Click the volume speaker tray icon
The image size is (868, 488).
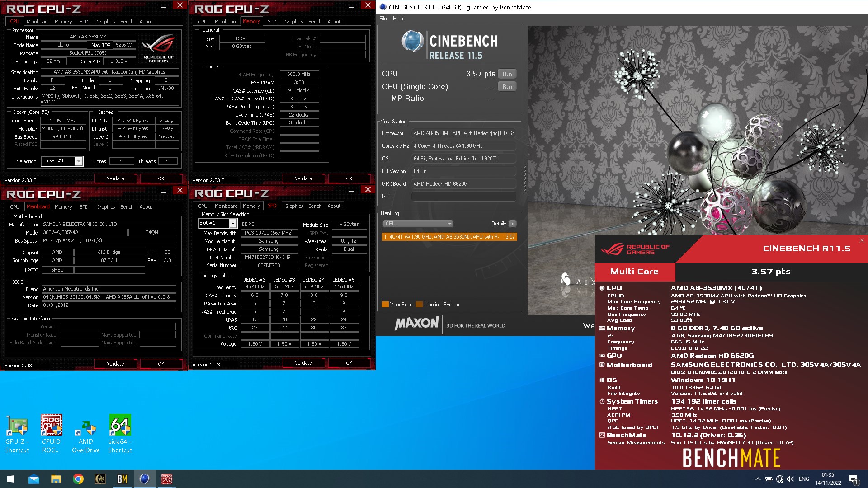click(790, 479)
